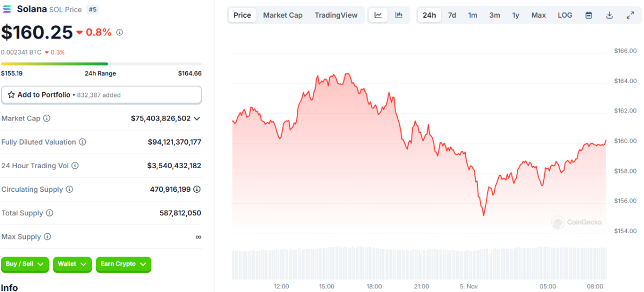This screenshot has width=644, height=292.
Task: Switch to candlestick chart view icon
Action: click(x=399, y=15)
